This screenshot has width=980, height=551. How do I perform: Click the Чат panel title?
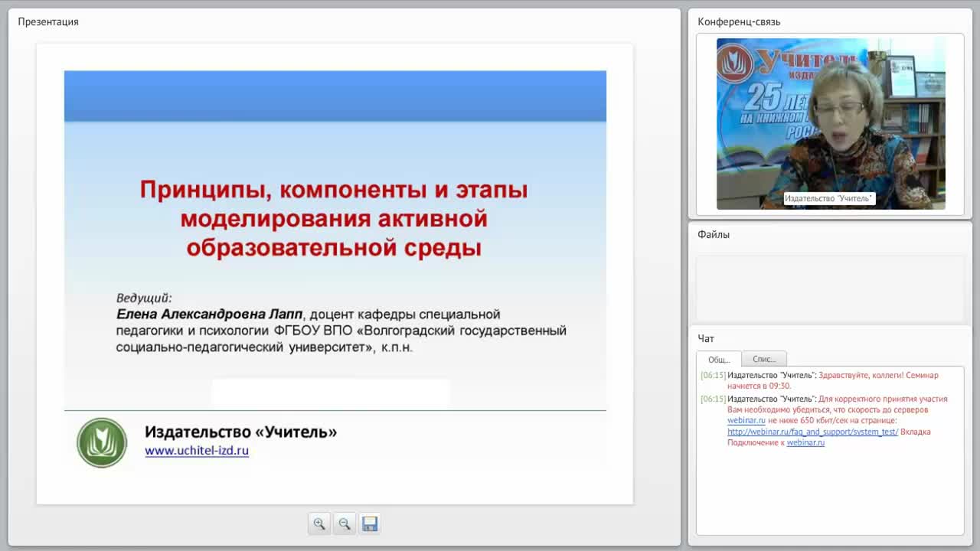coord(706,338)
